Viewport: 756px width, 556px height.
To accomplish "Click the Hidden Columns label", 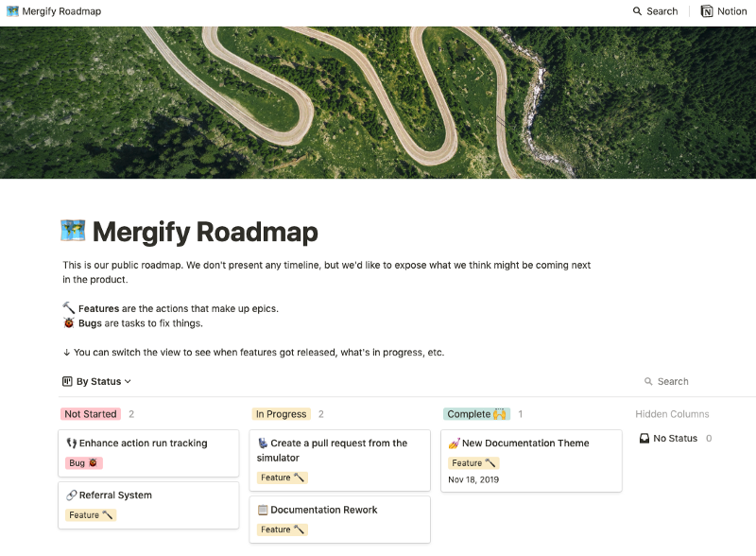I will point(672,413).
